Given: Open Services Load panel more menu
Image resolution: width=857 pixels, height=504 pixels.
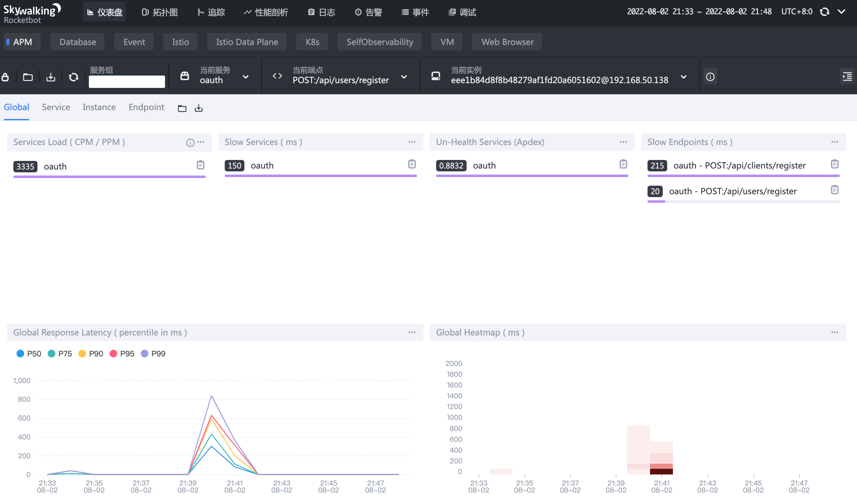Looking at the screenshot, I should 201,142.
